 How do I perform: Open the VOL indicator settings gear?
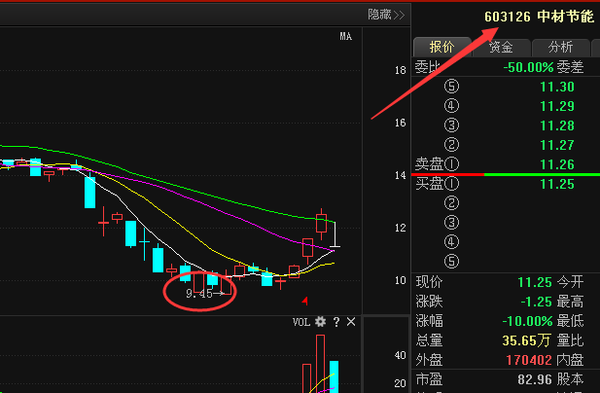click(320, 322)
